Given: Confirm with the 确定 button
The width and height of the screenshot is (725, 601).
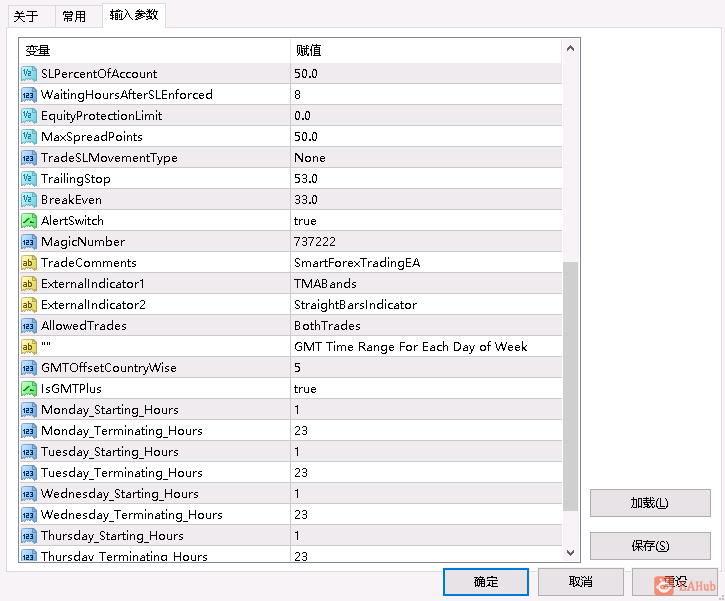Looking at the screenshot, I should [485, 582].
